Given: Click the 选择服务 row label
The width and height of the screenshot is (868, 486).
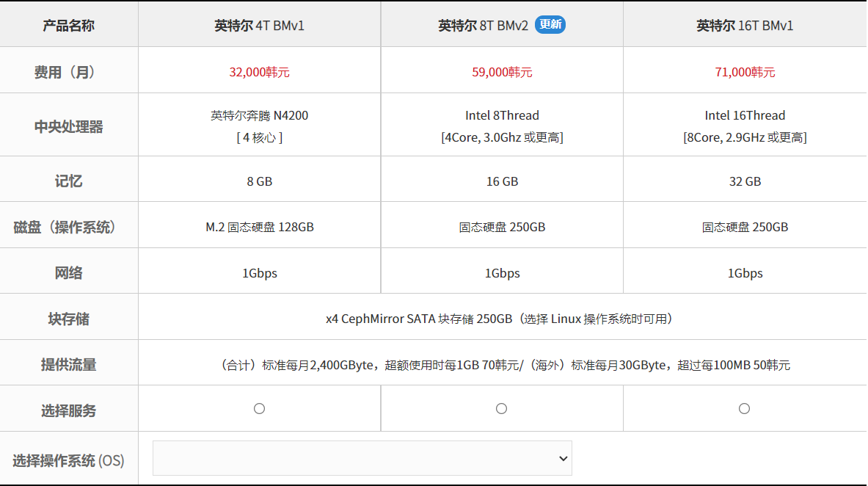Looking at the screenshot, I should (x=69, y=410).
